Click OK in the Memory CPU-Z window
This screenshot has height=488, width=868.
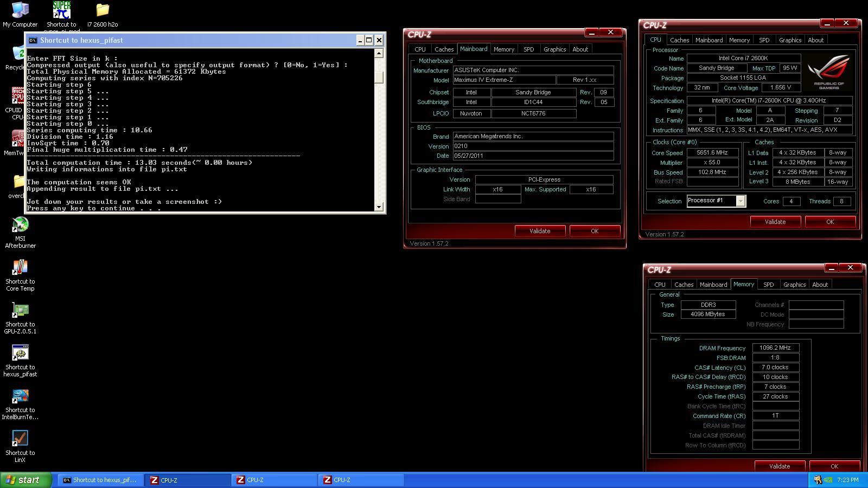pyautogui.click(x=834, y=466)
